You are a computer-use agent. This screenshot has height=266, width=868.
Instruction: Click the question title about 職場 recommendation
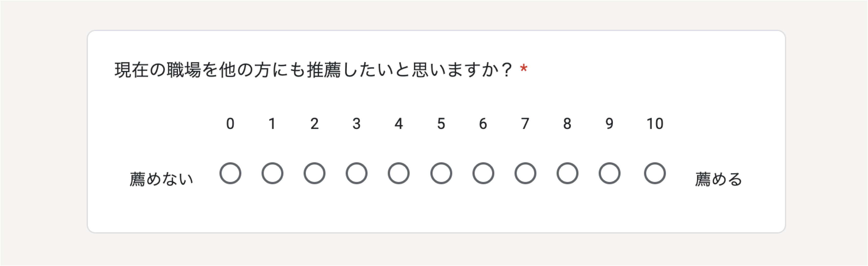(313, 70)
